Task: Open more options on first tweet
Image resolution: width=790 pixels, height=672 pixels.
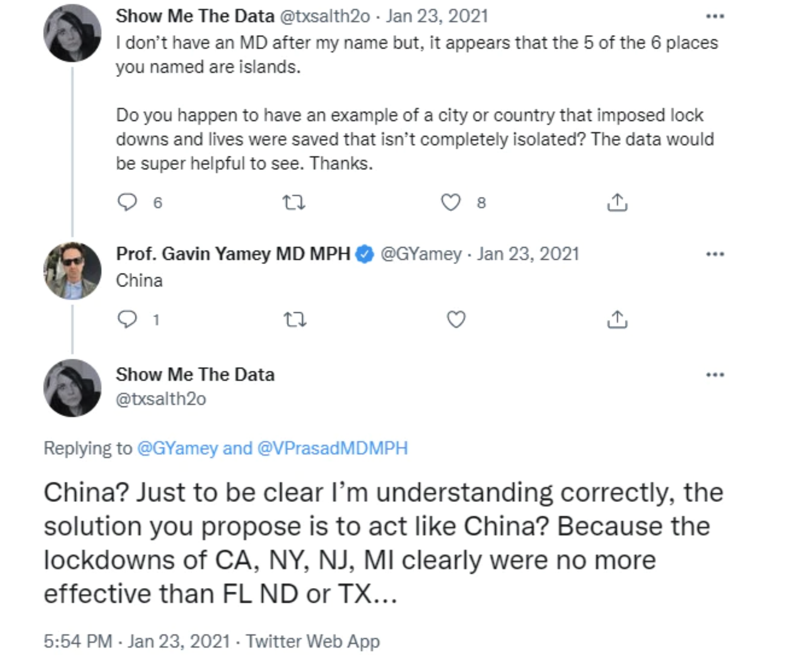Action: [x=715, y=16]
